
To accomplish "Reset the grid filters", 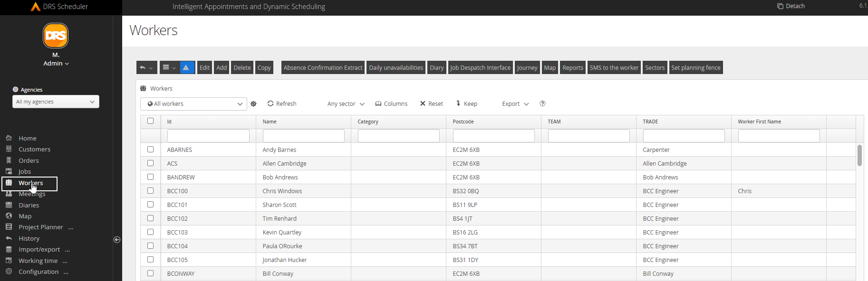I will (431, 103).
